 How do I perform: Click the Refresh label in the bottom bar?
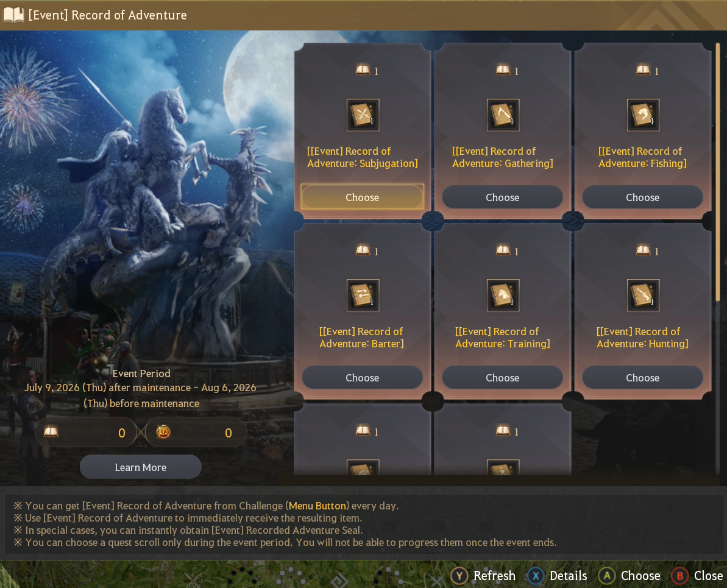click(494, 576)
